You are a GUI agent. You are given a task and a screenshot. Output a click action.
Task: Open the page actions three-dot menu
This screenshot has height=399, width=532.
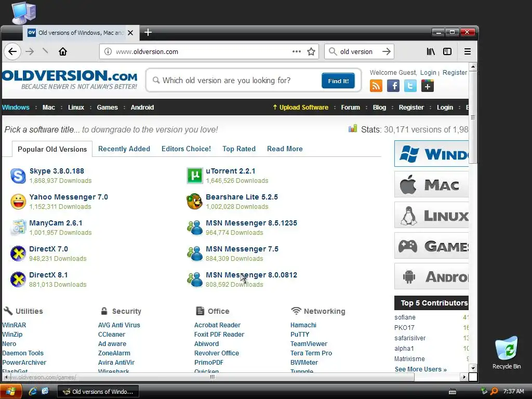pyautogui.click(x=297, y=51)
